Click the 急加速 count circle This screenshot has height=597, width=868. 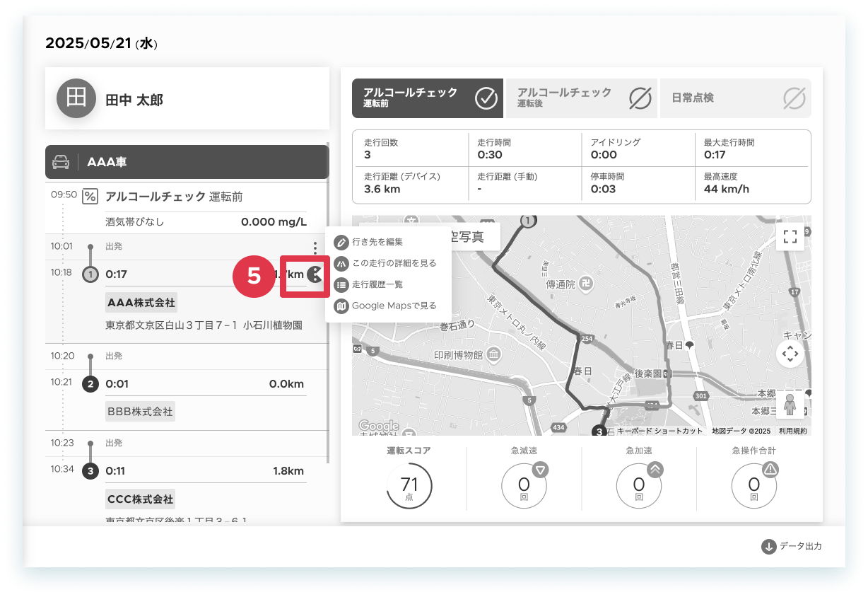pos(639,486)
